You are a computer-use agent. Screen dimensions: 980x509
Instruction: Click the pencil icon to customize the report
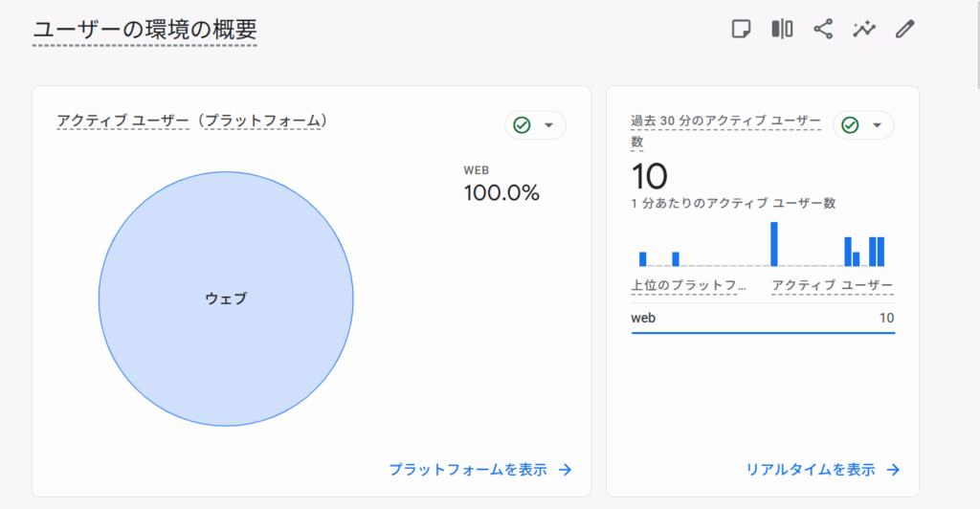pyautogui.click(x=905, y=29)
